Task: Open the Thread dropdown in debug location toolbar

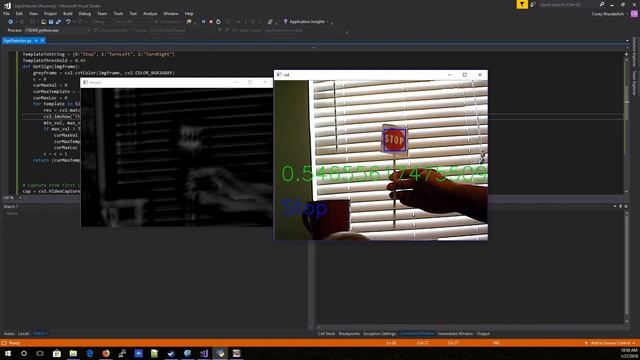Action: [x=184, y=30]
